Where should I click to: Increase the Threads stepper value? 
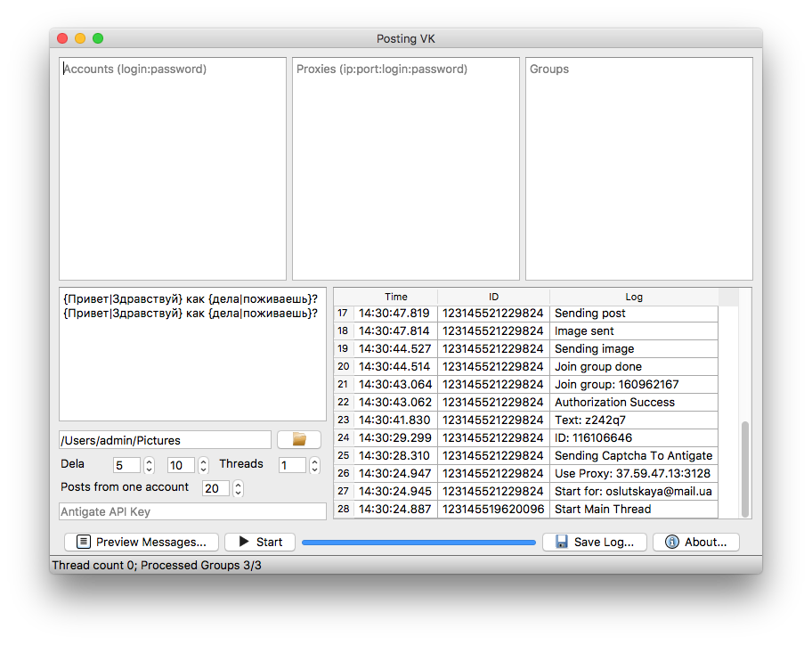[x=314, y=461]
